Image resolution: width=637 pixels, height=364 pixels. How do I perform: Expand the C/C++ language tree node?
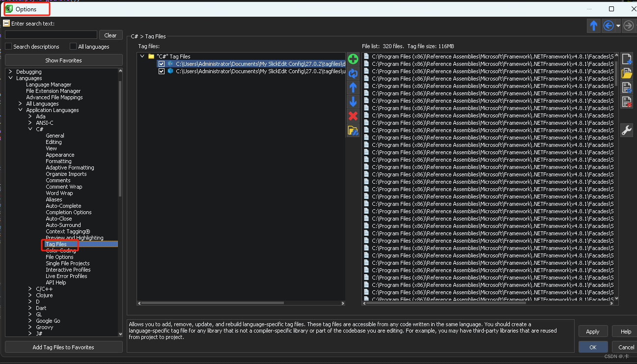[x=30, y=289]
